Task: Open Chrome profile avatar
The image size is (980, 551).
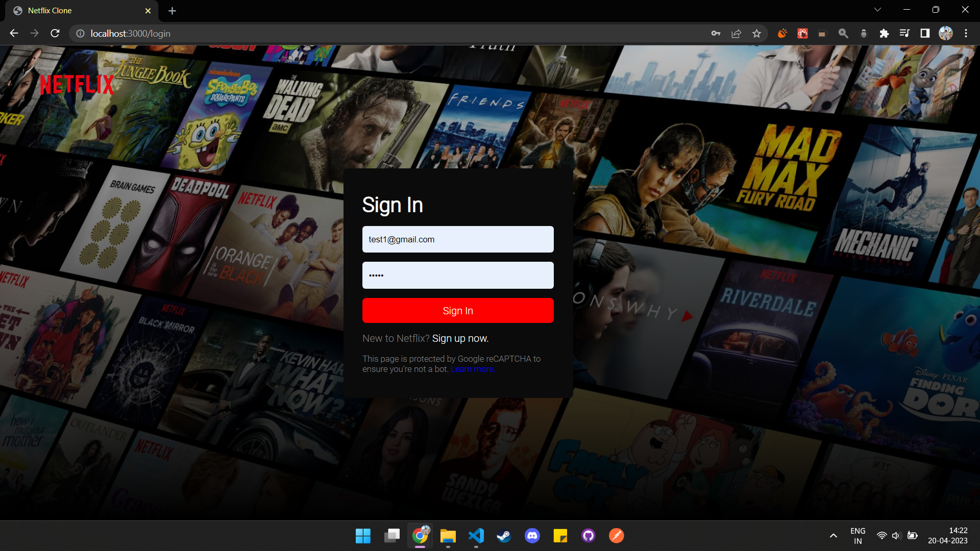Action: (946, 33)
